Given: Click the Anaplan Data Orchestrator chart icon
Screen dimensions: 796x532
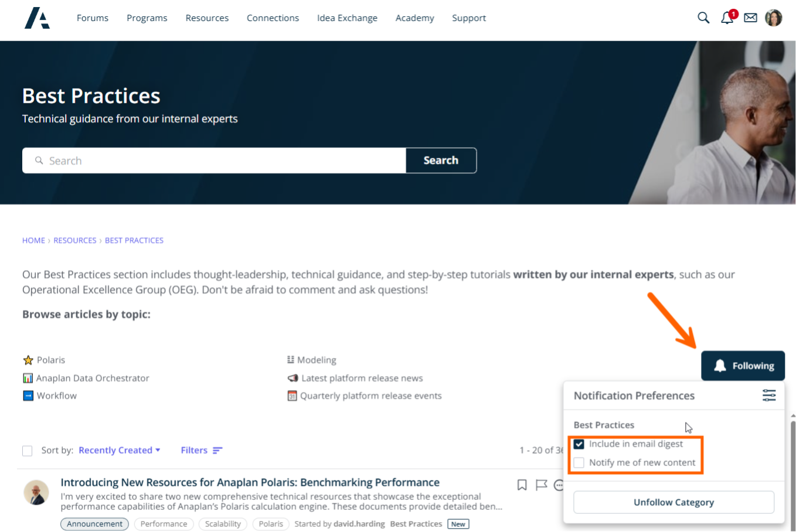Looking at the screenshot, I should coord(28,378).
